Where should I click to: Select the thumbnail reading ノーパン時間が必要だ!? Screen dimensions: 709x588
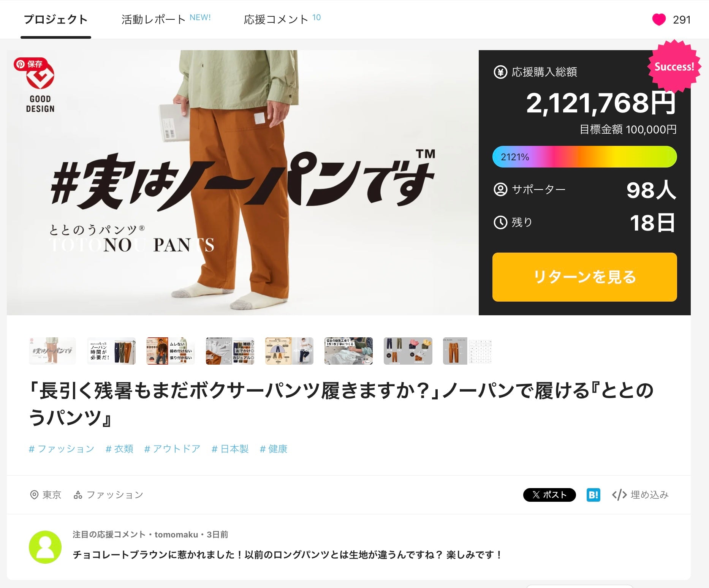click(111, 351)
